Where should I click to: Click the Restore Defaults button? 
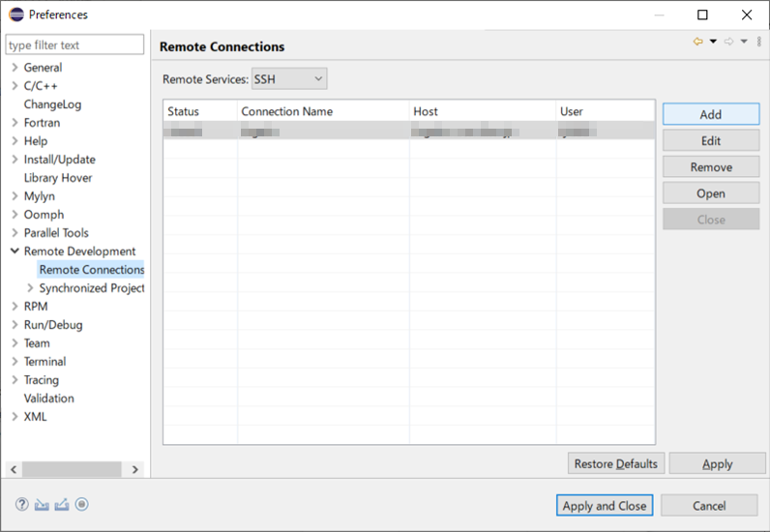[615, 464]
